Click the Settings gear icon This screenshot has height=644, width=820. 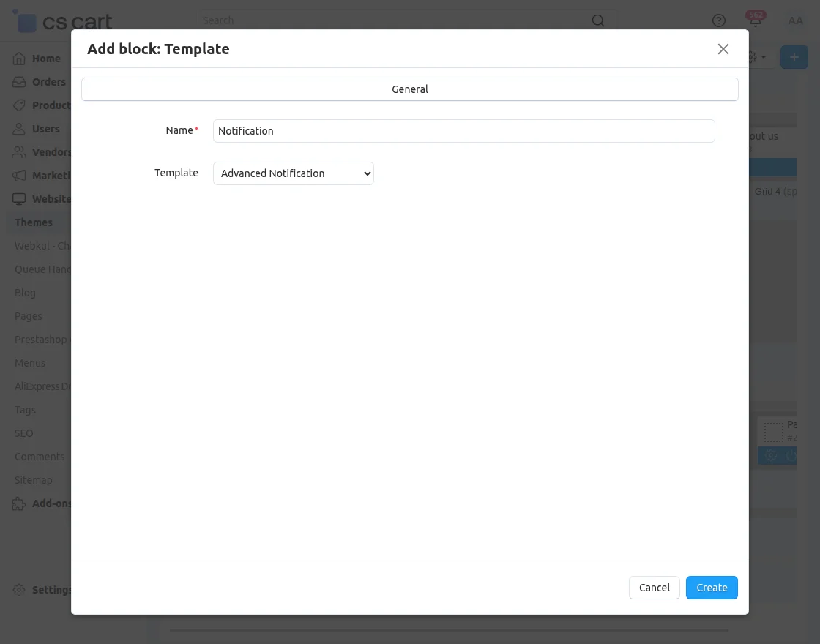coord(20,590)
